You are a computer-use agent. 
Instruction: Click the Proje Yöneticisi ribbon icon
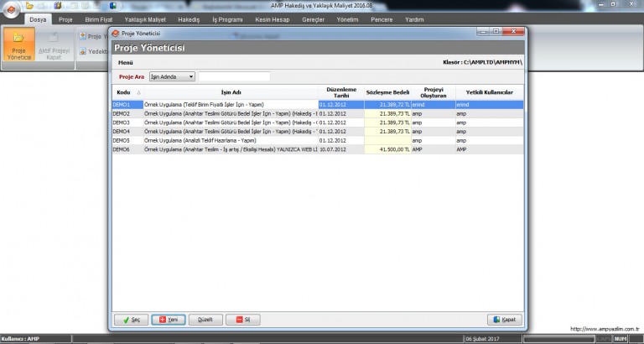coord(18,44)
